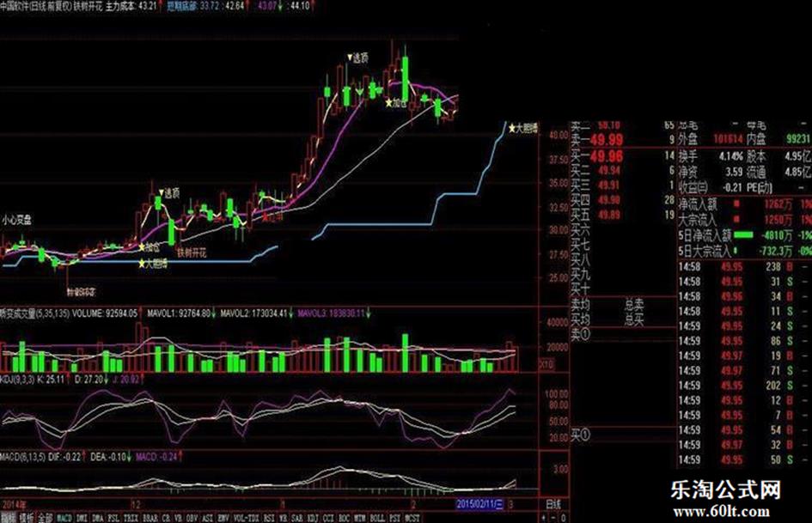Click the sell-one price 49.99

pyautogui.click(x=607, y=139)
